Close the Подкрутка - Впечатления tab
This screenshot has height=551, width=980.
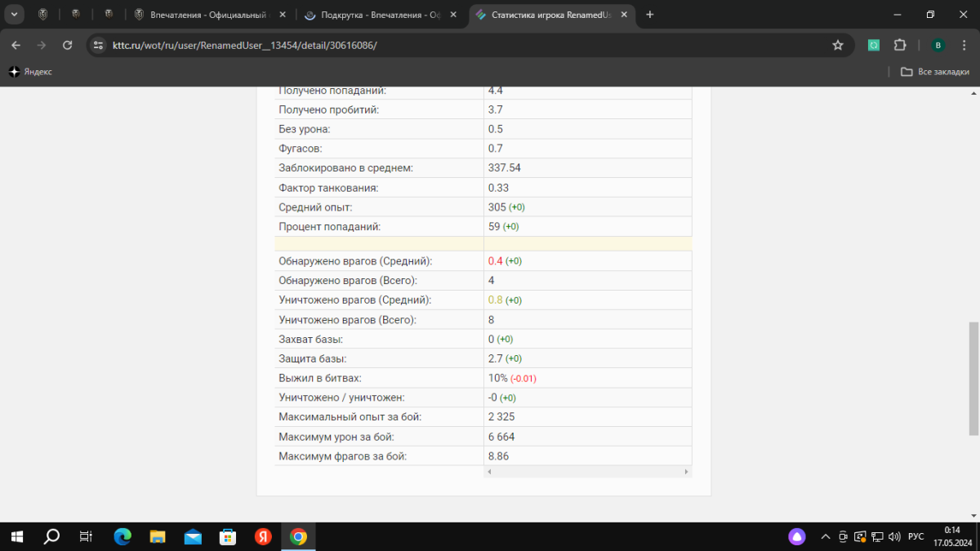coord(452,15)
